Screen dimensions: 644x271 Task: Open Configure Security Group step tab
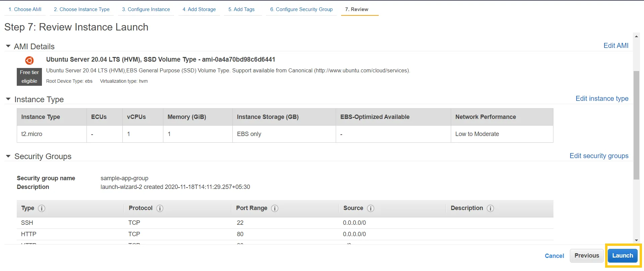tap(301, 9)
